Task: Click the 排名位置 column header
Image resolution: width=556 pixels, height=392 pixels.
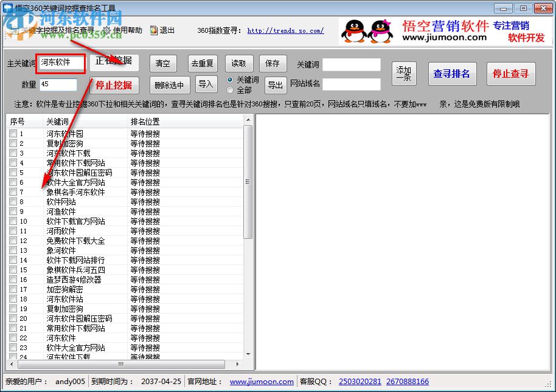Action: coord(185,122)
